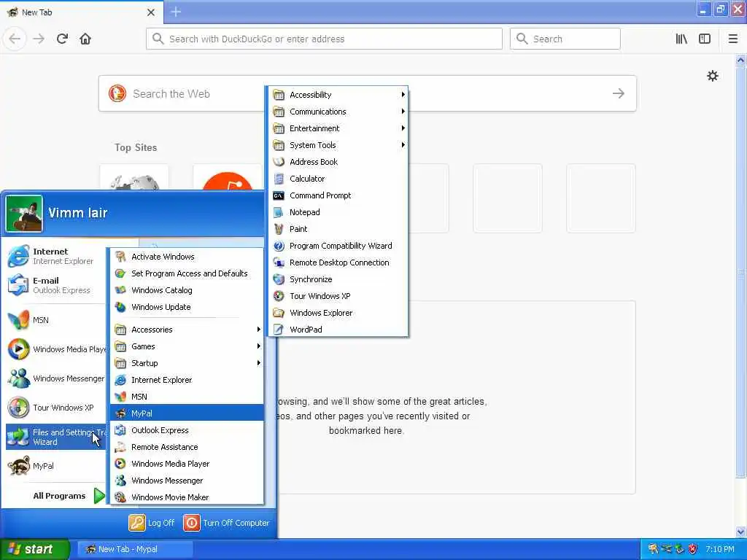The height and width of the screenshot is (560, 747).
Task: Click the 7:10 PM taskbar clock
Action: [x=720, y=549]
